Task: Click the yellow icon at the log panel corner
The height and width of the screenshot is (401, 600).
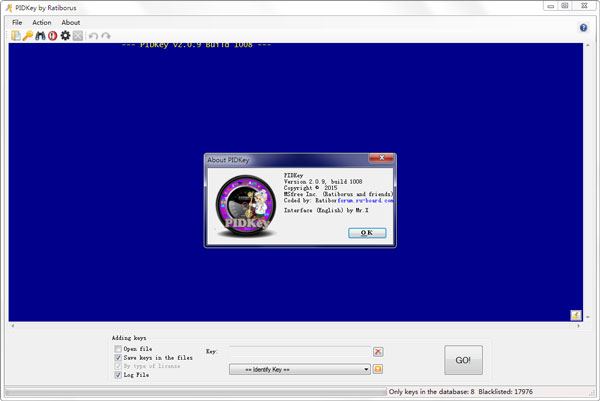Action: 577,314
